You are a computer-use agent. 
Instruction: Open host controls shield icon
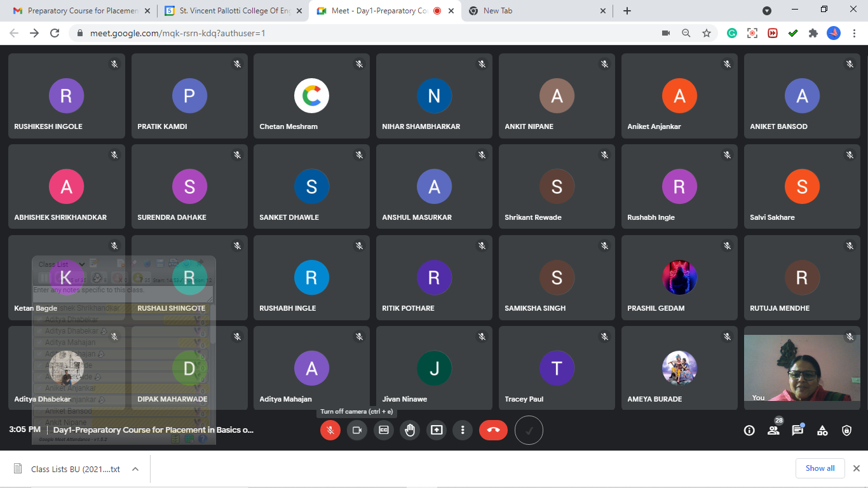[846, 431]
